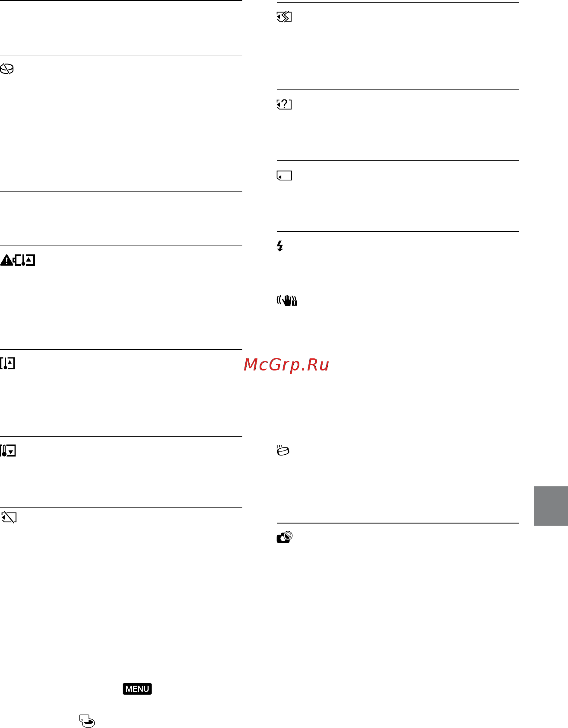Click the black warning triangle icon
568x728 pixels.
6,260
